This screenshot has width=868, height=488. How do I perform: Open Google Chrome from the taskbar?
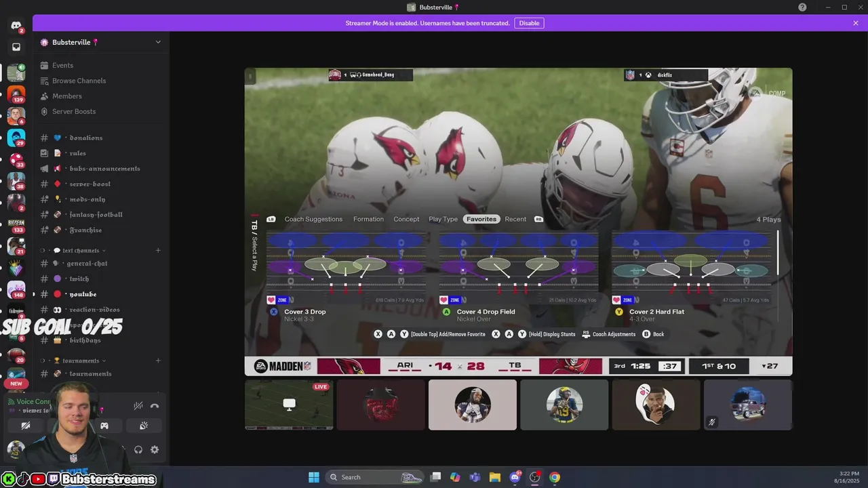tap(555, 477)
